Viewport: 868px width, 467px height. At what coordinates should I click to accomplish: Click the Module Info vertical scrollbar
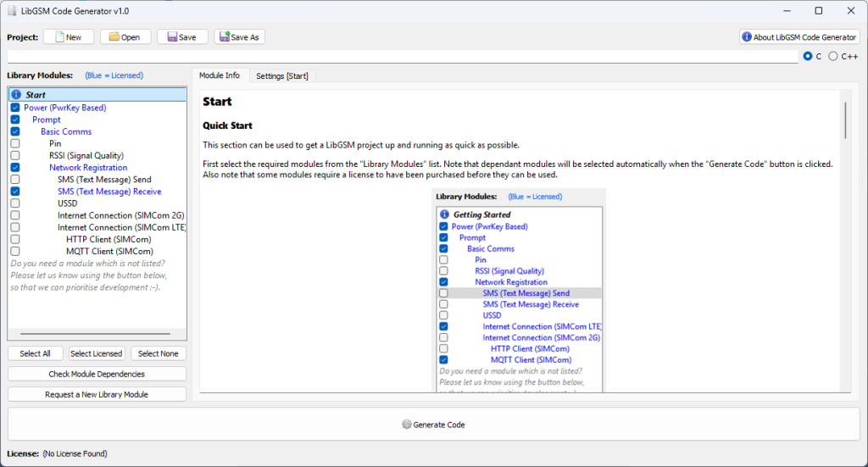[845, 120]
